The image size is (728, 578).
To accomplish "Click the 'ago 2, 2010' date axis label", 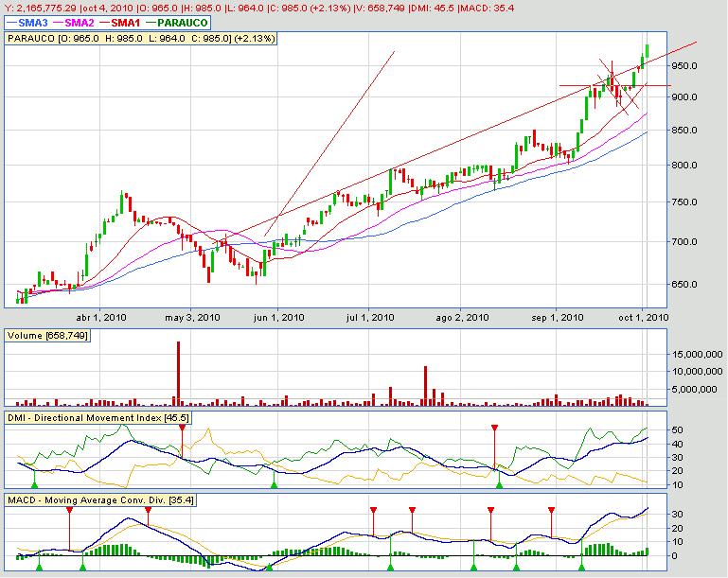I will coord(462,318).
